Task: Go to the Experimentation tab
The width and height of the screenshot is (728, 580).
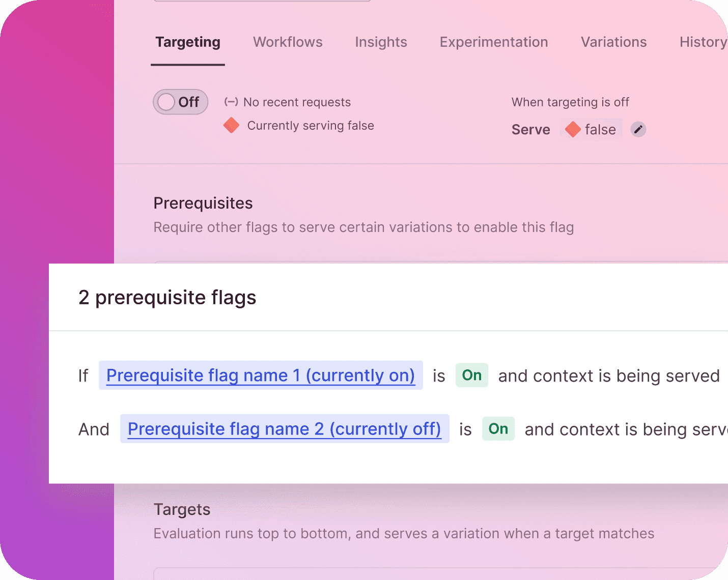Action: pos(494,42)
